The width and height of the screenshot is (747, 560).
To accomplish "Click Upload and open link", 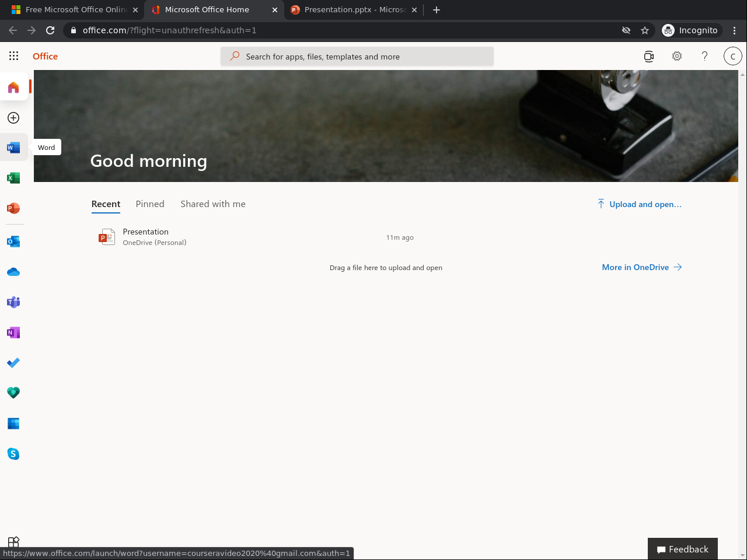I will tap(639, 204).
